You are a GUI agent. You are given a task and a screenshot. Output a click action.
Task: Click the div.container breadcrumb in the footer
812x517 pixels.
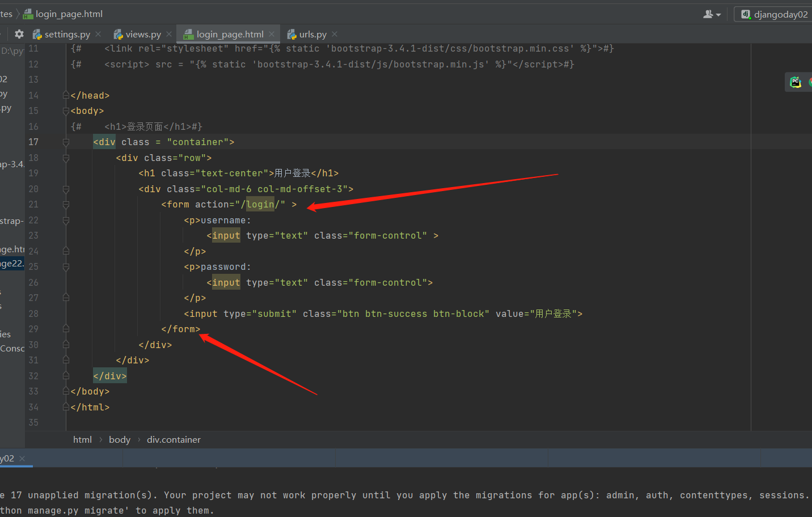point(174,440)
